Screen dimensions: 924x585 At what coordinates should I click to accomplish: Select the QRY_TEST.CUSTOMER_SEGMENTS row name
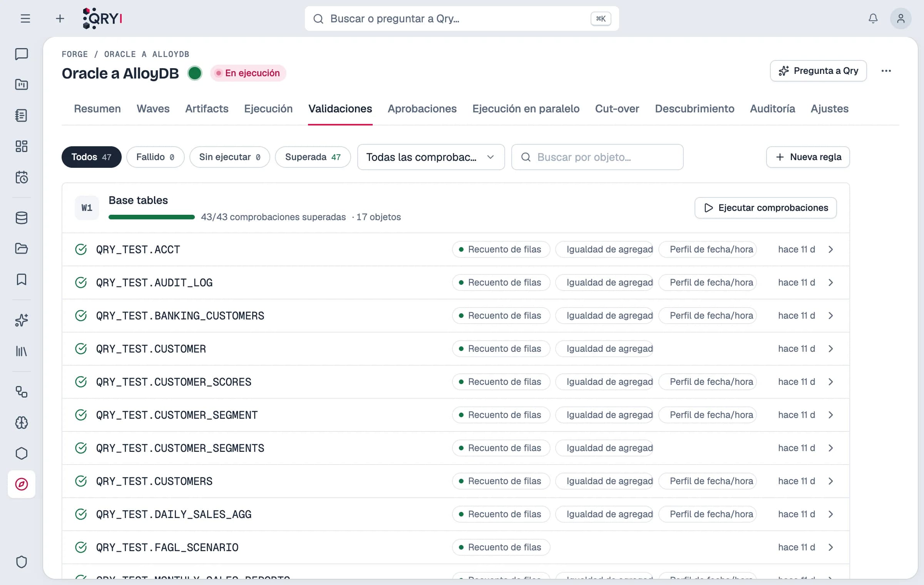click(x=180, y=448)
